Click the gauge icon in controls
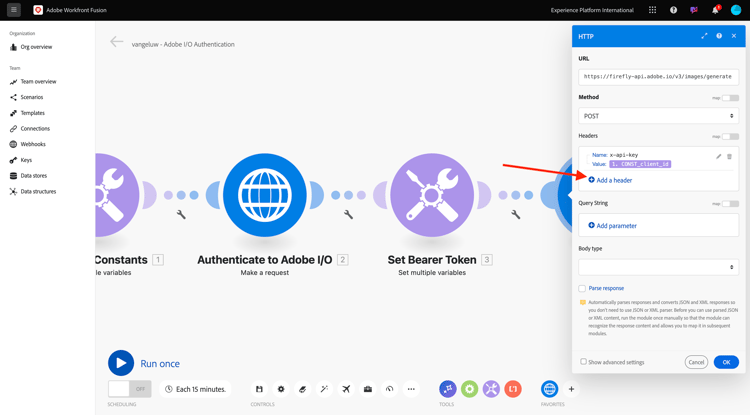Image resolution: width=750 pixels, height=415 pixels. coord(389,389)
